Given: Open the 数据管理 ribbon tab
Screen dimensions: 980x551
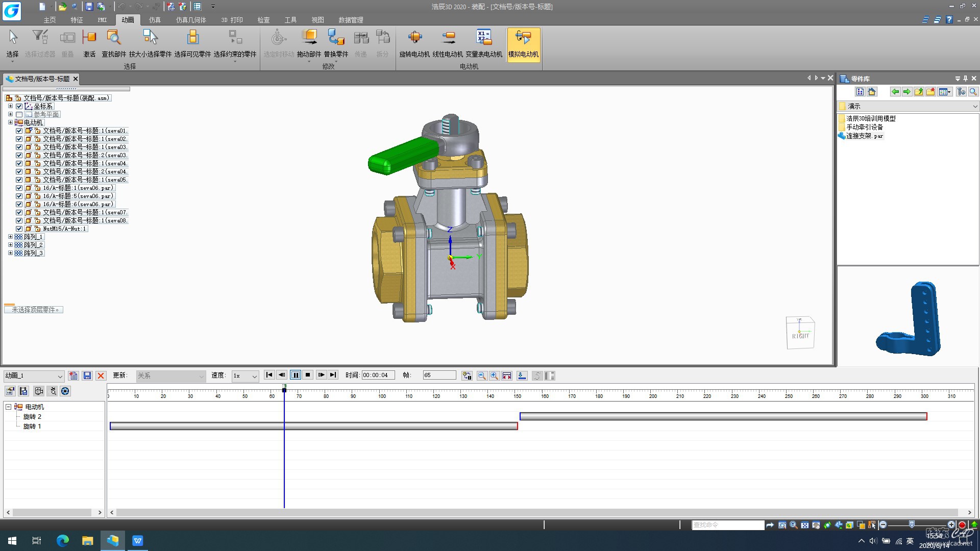Looking at the screenshot, I should (x=351, y=20).
